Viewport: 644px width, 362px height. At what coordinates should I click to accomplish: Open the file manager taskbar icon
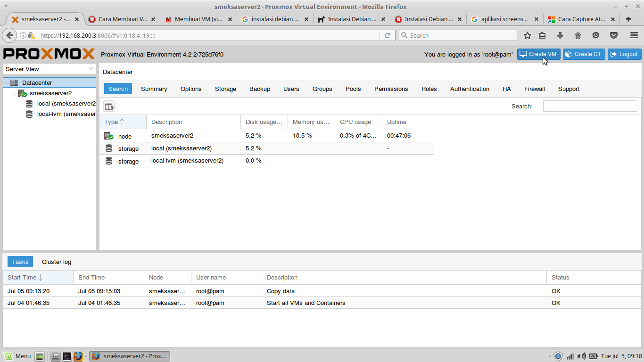(x=56, y=356)
